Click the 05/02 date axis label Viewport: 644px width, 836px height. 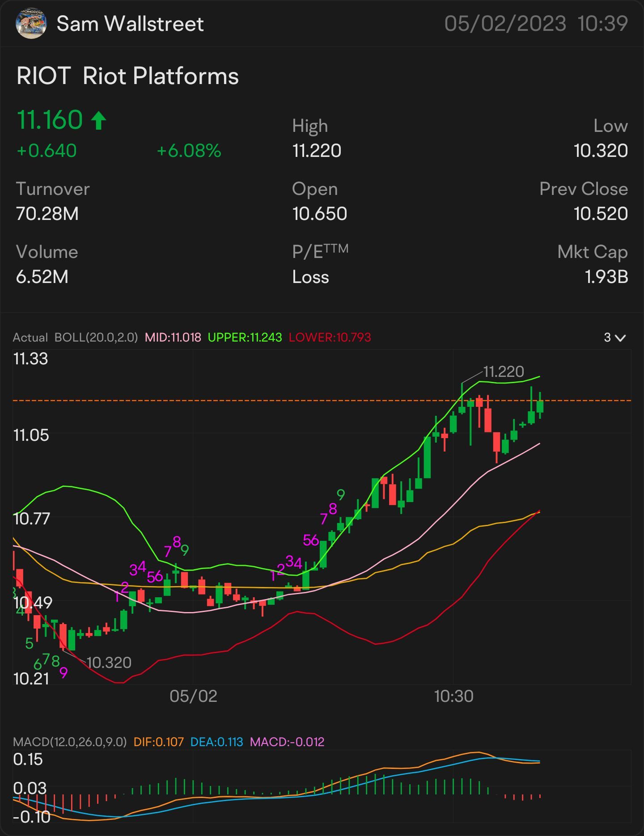pos(193,697)
